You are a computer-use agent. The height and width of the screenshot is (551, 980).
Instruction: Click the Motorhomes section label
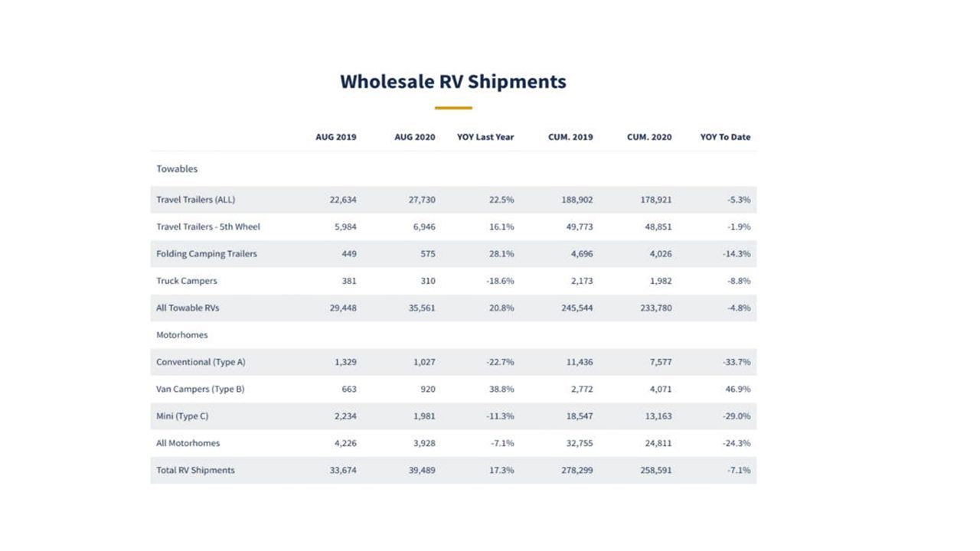[x=182, y=335]
